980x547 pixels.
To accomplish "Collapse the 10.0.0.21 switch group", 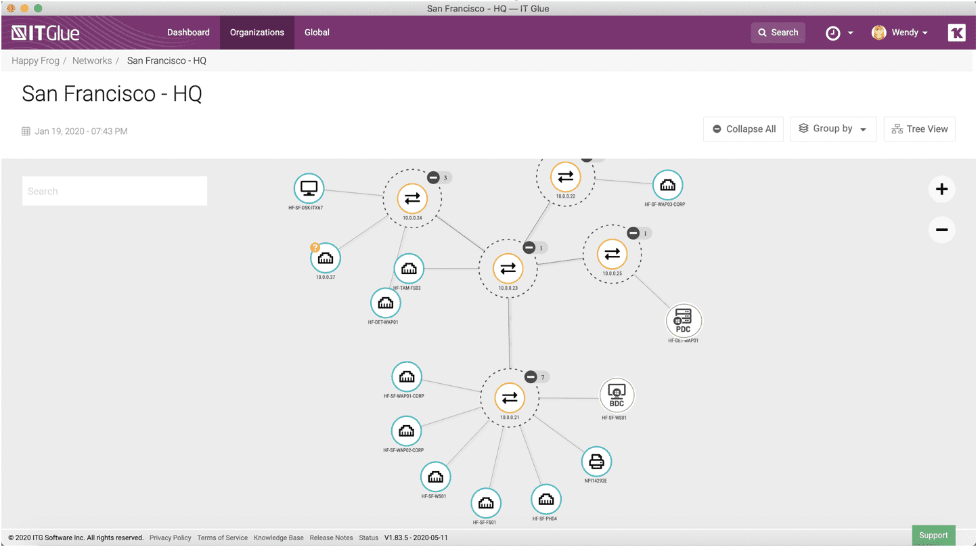I will [x=531, y=377].
